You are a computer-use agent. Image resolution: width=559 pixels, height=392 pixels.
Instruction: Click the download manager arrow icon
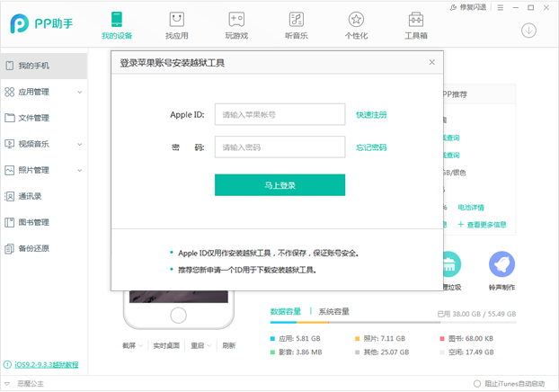click(528, 31)
